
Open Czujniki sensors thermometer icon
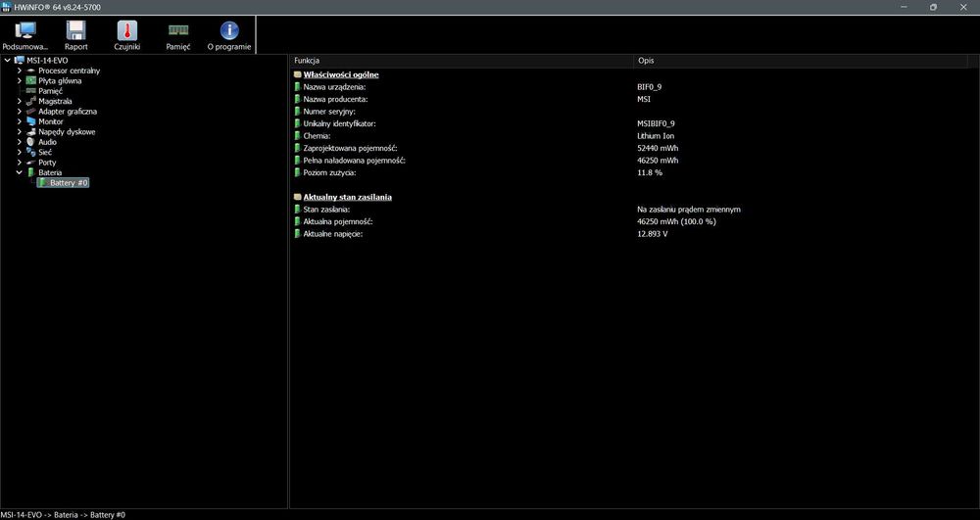tap(126, 30)
